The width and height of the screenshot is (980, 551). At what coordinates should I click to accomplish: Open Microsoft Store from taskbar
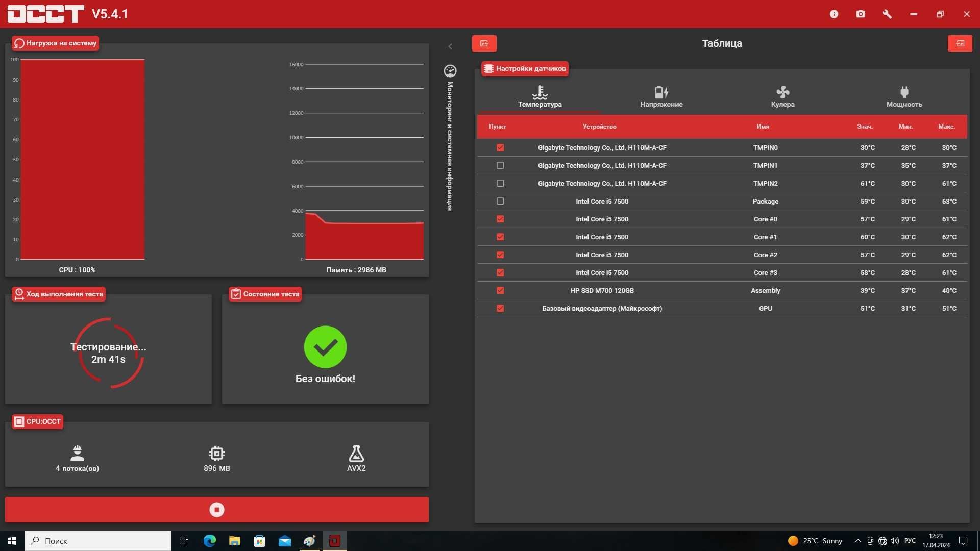(x=259, y=541)
